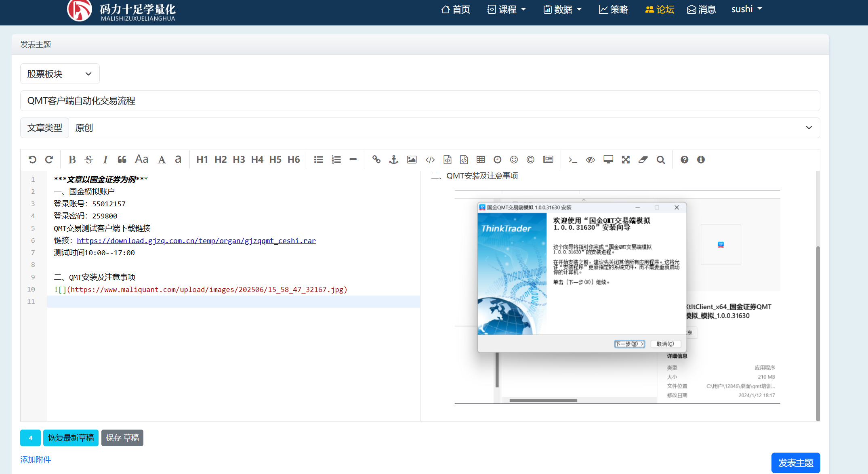Convert selection to lowercase a

[x=178, y=159]
